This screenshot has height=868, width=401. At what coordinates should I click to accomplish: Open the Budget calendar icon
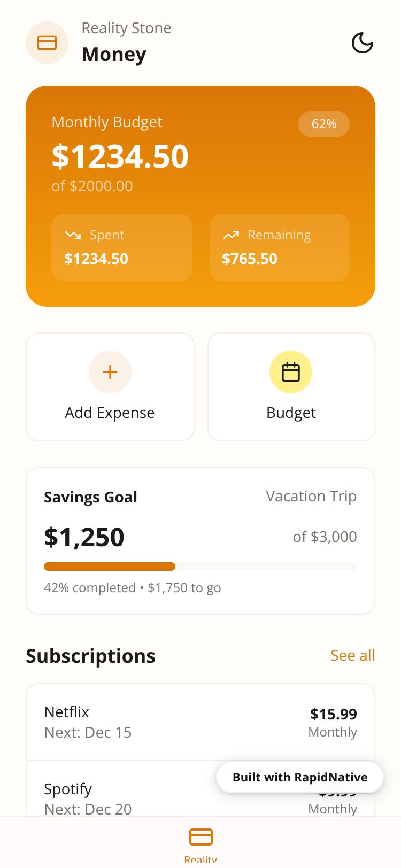pos(291,372)
